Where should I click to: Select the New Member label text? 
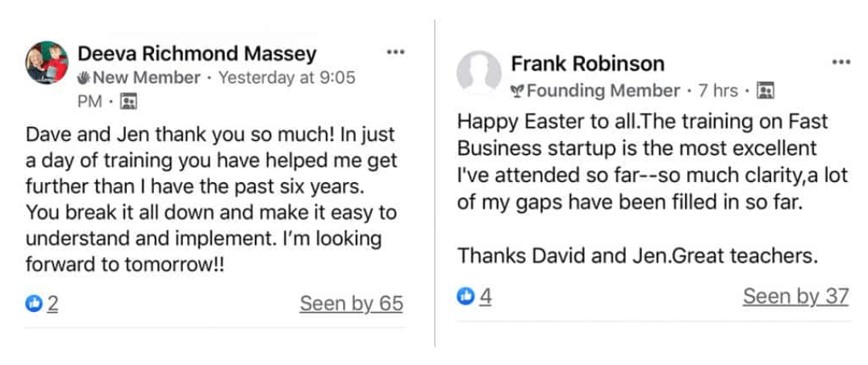click(x=146, y=78)
